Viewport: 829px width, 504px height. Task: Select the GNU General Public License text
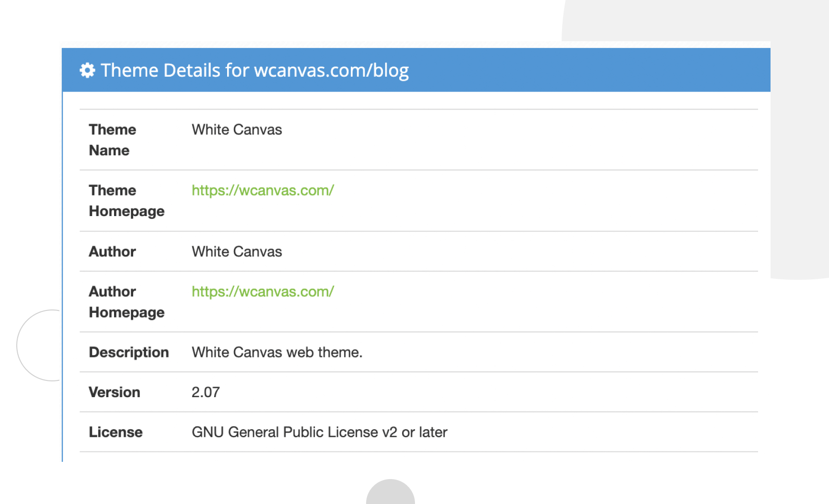(x=319, y=432)
